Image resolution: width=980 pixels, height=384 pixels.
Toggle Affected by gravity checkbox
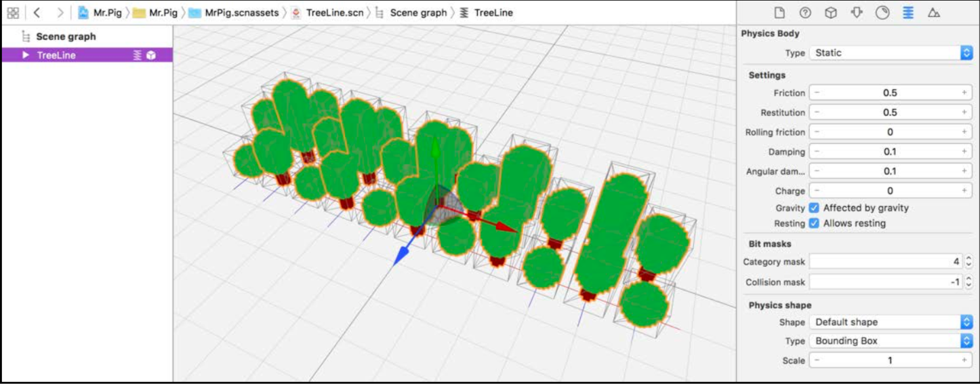[x=814, y=208]
